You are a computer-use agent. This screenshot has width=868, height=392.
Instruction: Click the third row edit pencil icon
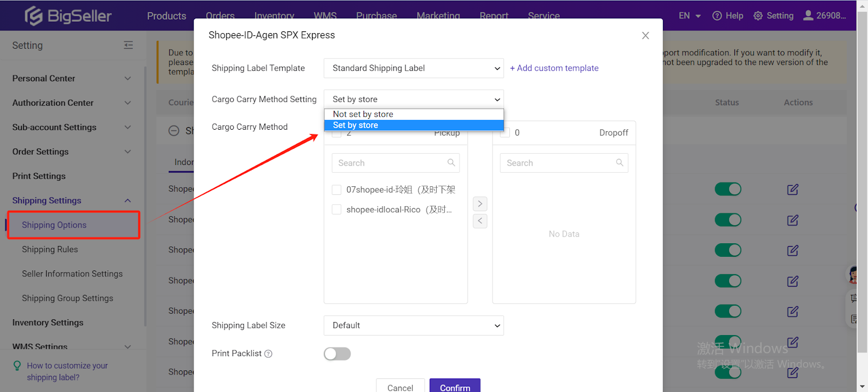tap(793, 250)
